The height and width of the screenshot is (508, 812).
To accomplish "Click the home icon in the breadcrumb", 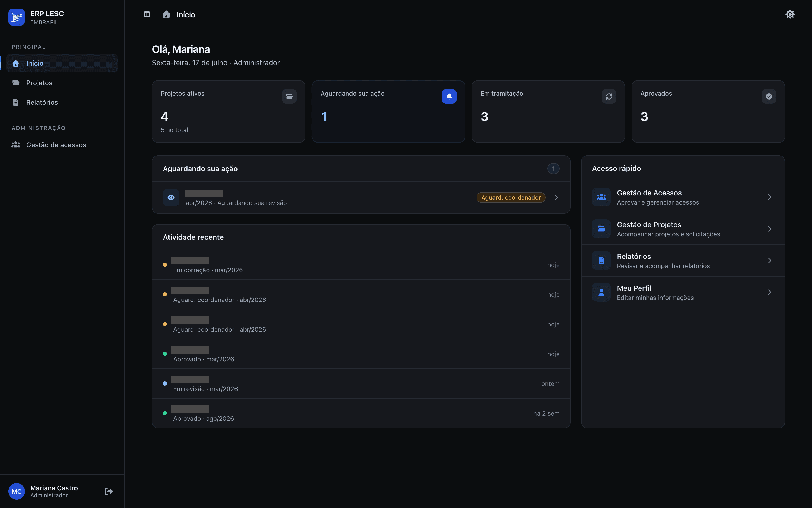I will coord(166,14).
